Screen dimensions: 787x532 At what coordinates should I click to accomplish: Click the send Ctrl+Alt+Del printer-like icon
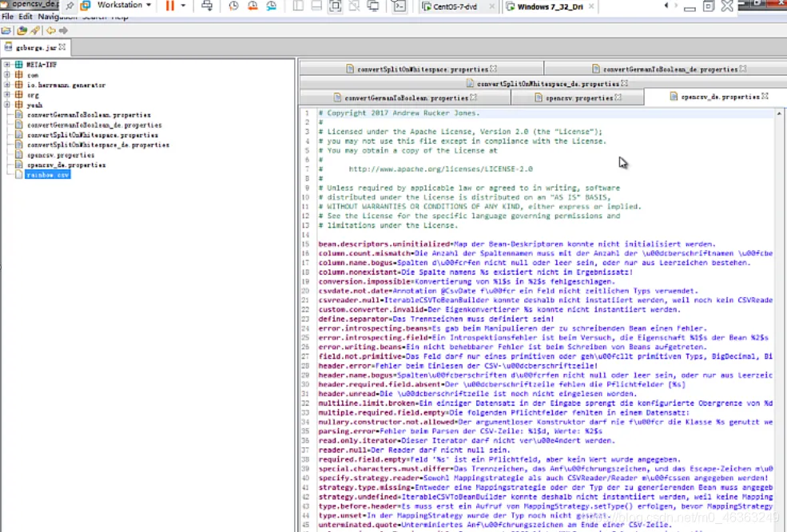[207, 6]
